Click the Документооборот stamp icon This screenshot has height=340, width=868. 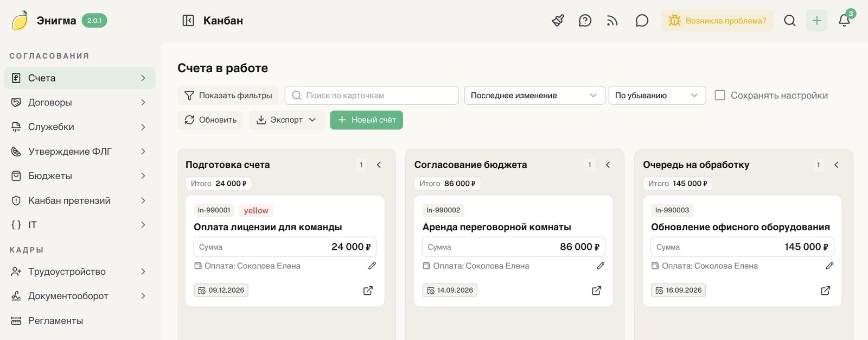[x=16, y=296]
